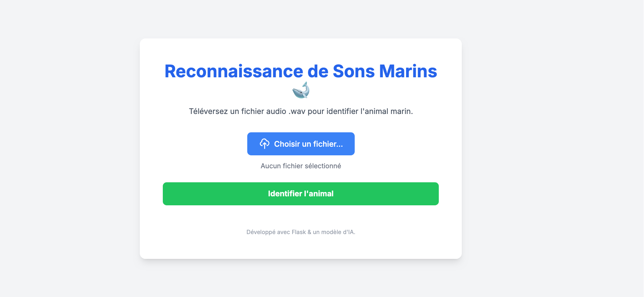Click the word "Téléversez" in the subtitle

tap(208, 111)
